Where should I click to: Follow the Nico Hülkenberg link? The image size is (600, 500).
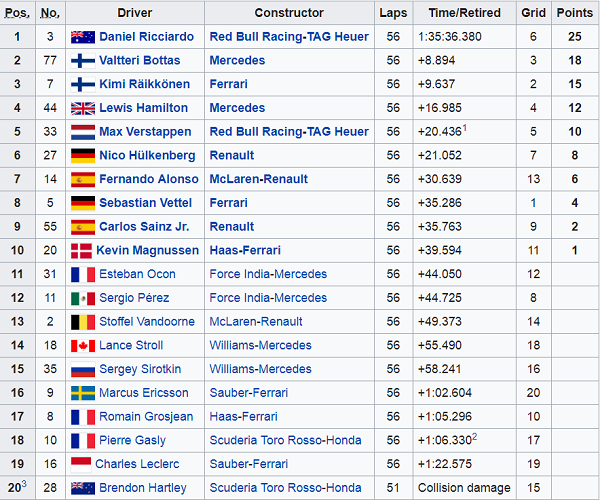pyautogui.click(x=147, y=155)
